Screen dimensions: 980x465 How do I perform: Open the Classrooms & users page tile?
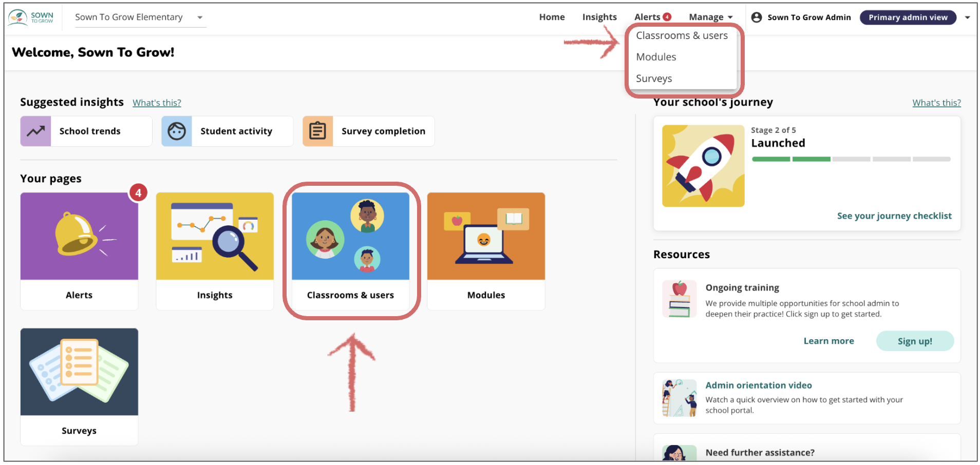350,251
